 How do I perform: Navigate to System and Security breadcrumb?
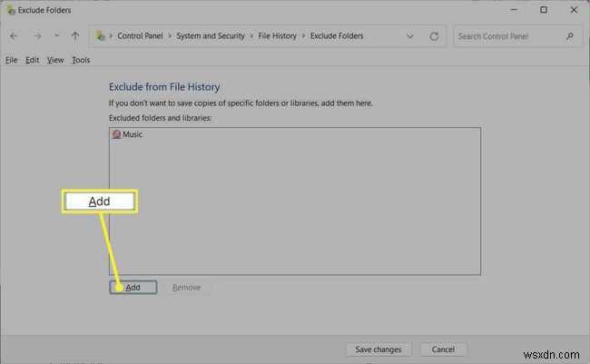coord(211,35)
